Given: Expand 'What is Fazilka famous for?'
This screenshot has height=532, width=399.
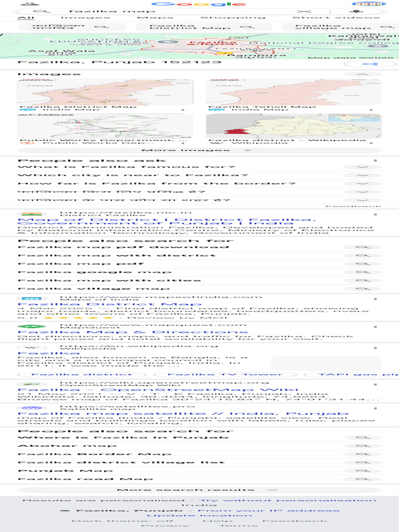Looking at the screenshot, I should [199, 167].
